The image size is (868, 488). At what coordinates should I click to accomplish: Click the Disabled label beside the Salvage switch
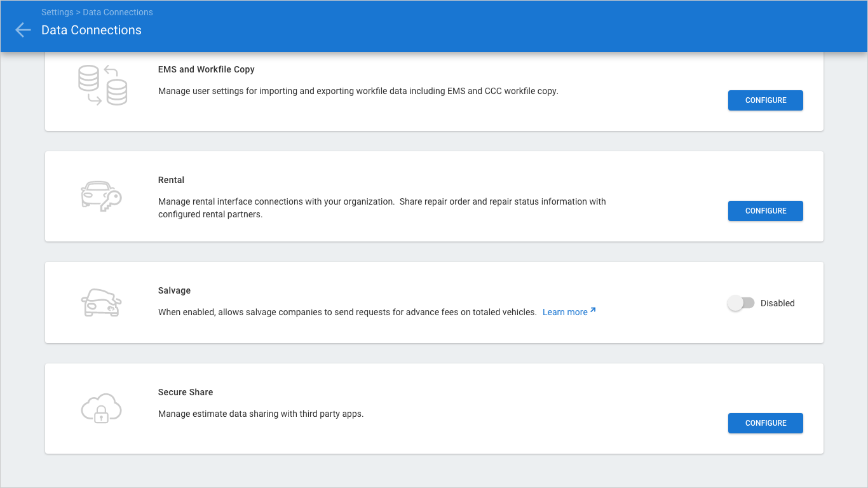pyautogui.click(x=777, y=303)
